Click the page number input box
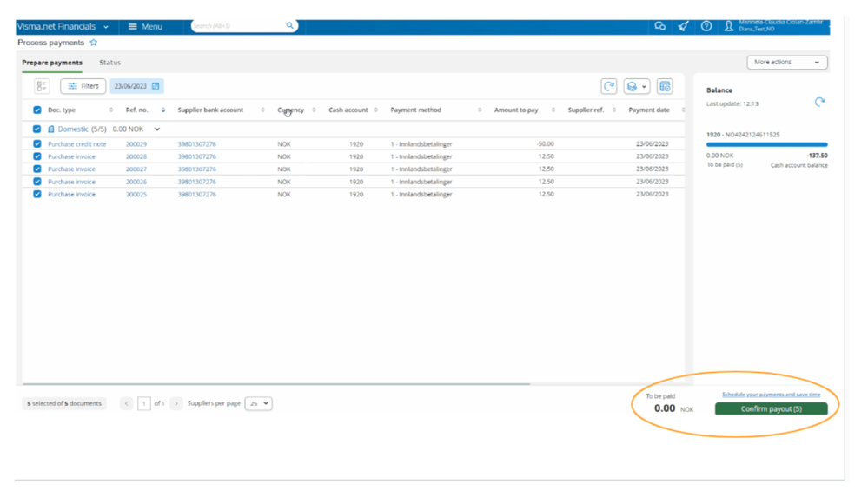Image resolution: width=868 pixels, height=498 pixels. [144, 403]
